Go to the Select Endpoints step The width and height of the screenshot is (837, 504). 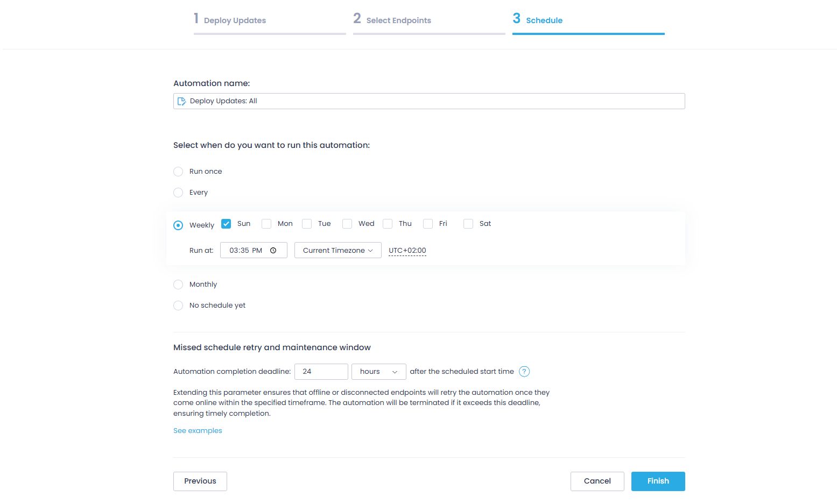pyautogui.click(x=392, y=20)
